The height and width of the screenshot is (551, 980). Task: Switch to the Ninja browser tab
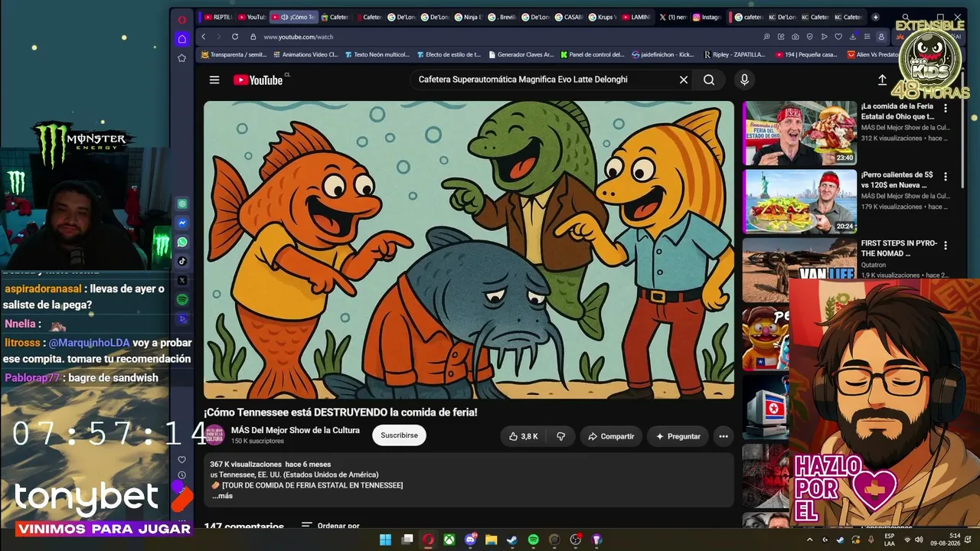coord(469,17)
